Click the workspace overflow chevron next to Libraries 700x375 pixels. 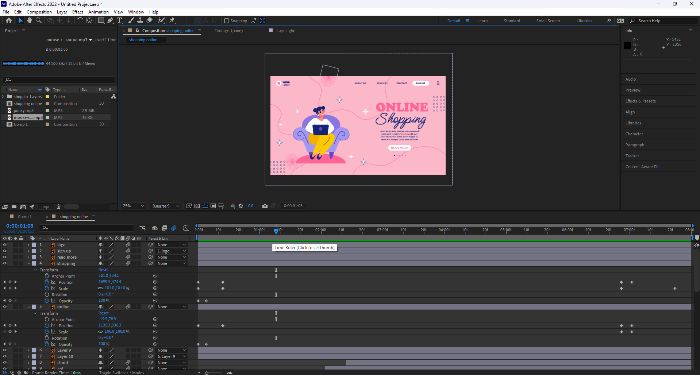[609, 21]
